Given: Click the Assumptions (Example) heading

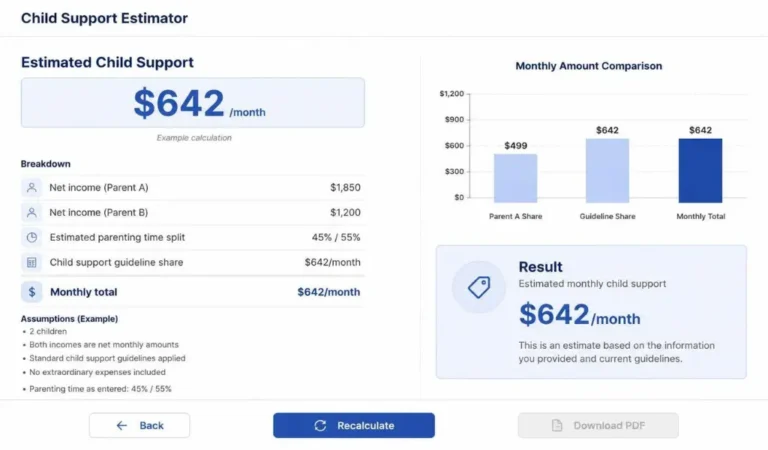Looking at the screenshot, I should (x=69, y=319).
